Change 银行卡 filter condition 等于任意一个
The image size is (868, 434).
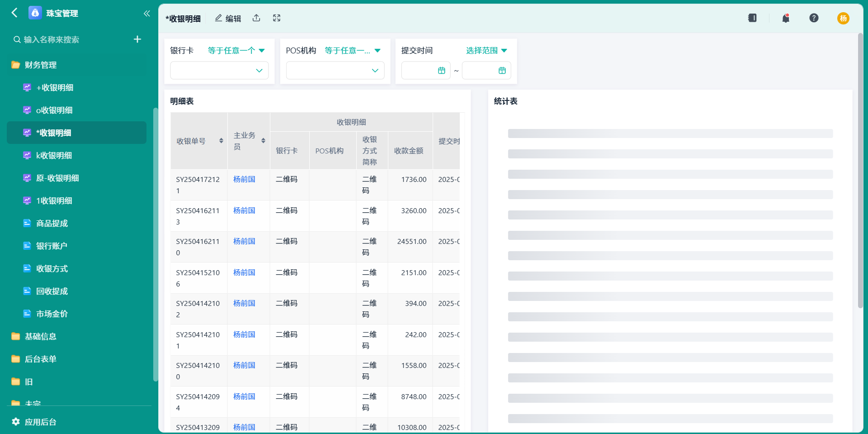(236, 51)
